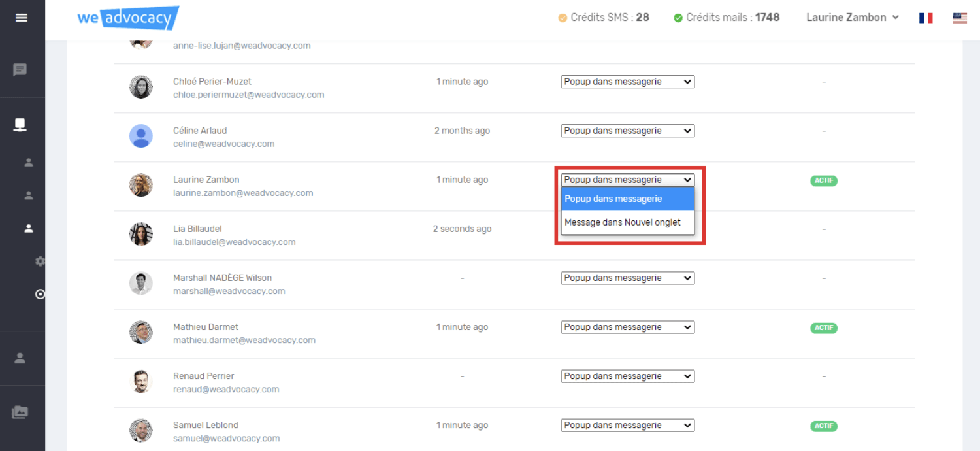Click email marshall@weadvocacy.com

[229, 291]
